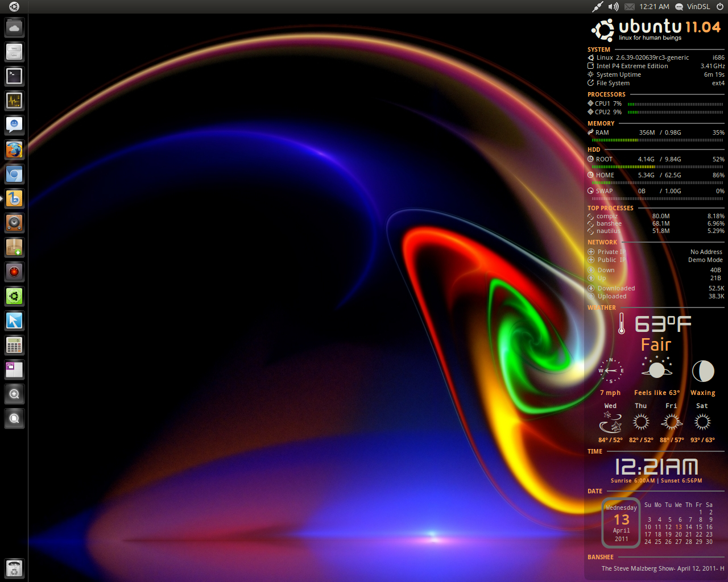Open the blue arrow pointer launcher icon
This screenshot has width=728, height=582.
click(x=14, y=321)
